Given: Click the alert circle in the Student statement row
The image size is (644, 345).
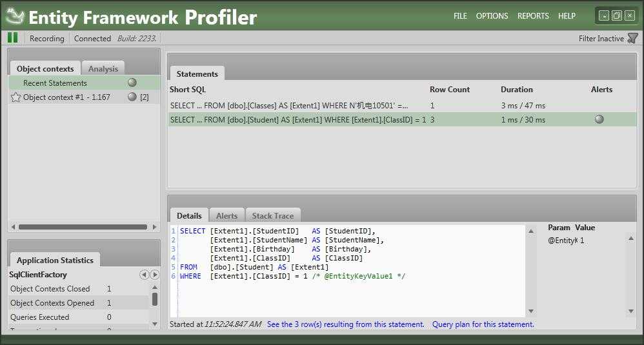Looking at the screenshot, I should 599,119.
